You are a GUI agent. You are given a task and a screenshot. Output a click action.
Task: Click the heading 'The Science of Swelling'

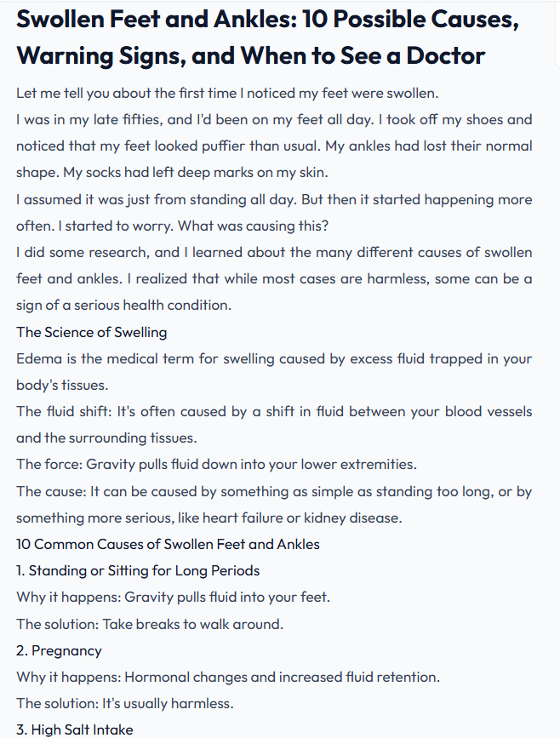point(91,332)
